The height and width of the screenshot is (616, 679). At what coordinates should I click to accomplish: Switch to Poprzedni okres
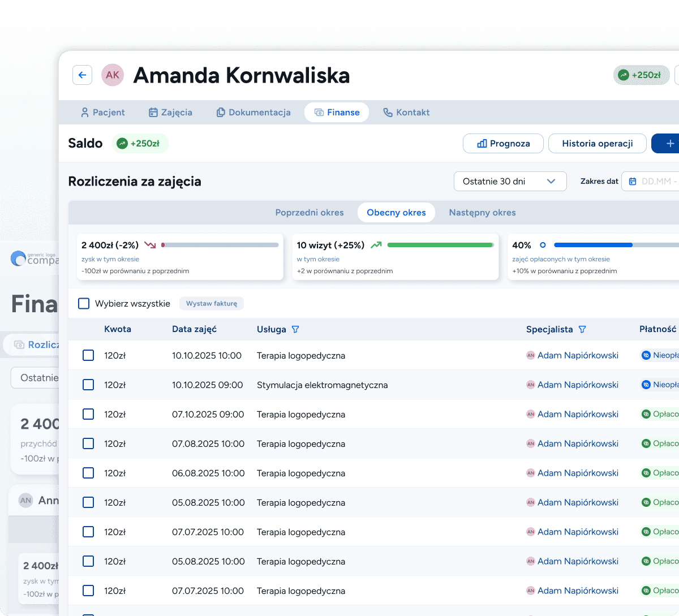(310, 213)
